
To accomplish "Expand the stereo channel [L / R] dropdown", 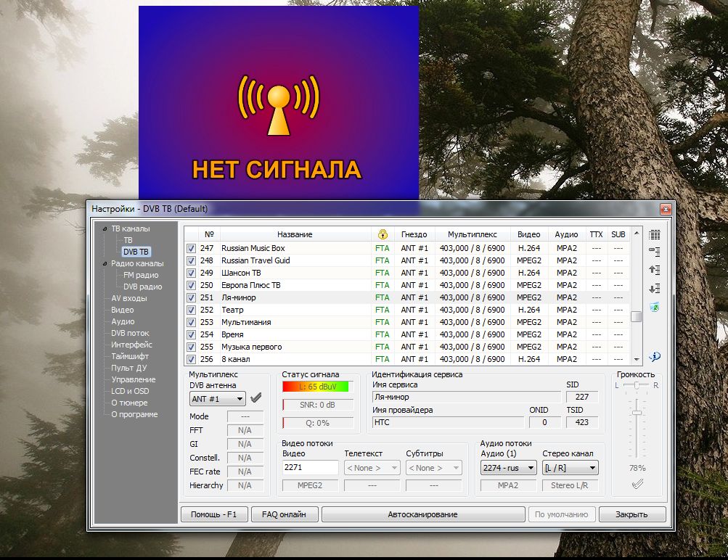I will 570,468.
